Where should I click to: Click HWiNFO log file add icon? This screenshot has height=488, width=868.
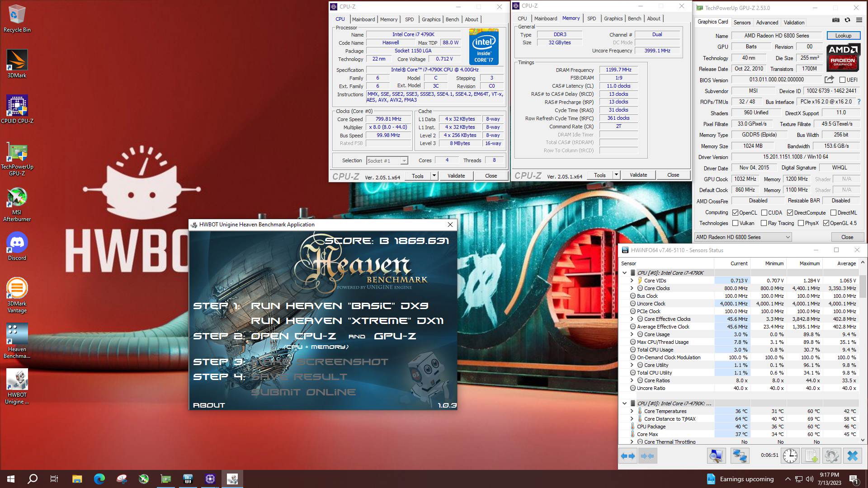(811, 456)
